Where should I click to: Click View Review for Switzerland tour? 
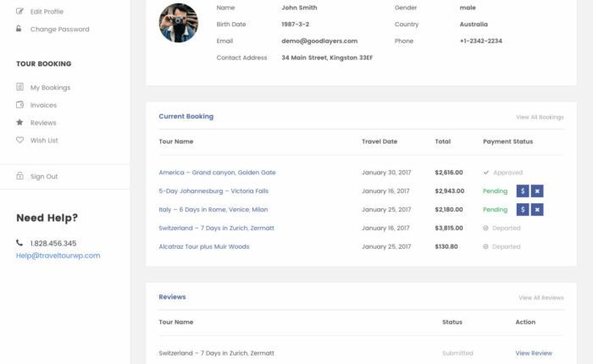click(x=534, y=353)
